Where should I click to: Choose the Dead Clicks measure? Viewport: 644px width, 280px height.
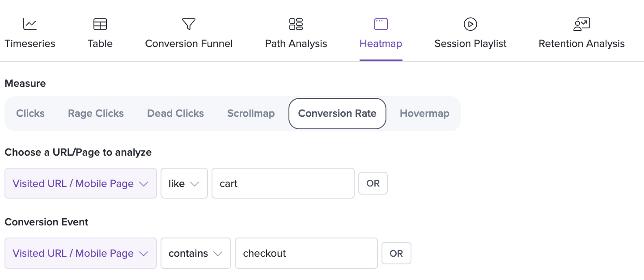(x=176, y=114)
